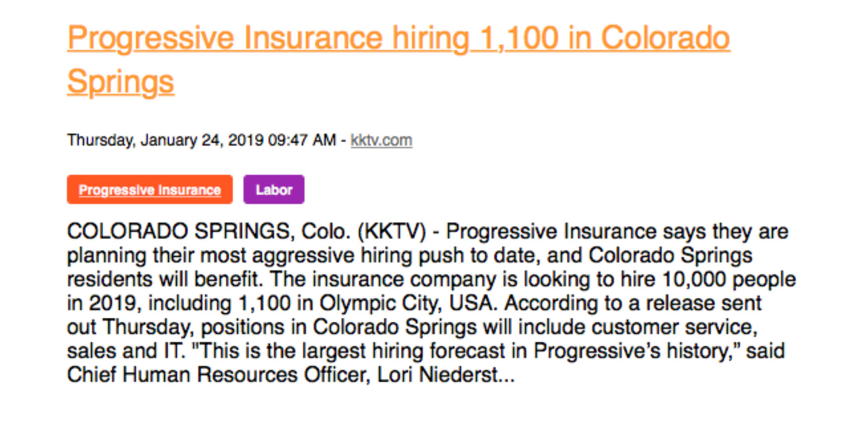Click the 09:47 AM timestamp text
This screenshot has height=427, width=868.
(x=302, y=140)
